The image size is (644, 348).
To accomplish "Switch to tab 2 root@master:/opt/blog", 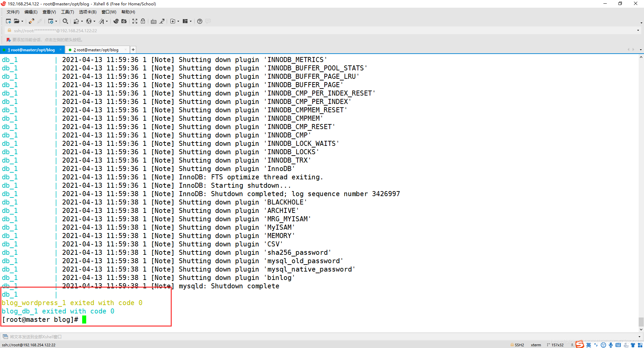I will coord(96,50).
